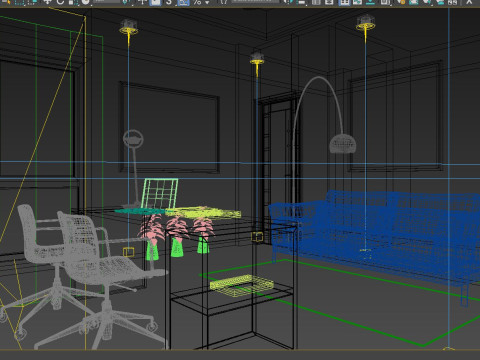
Task: Select the middle green vase
Action: click(177, 247)
